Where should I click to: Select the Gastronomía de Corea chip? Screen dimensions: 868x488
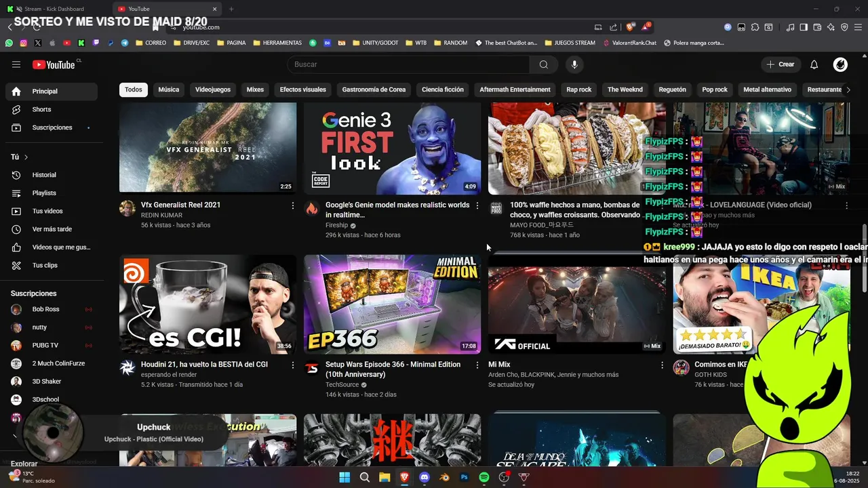tap(374, 89)
